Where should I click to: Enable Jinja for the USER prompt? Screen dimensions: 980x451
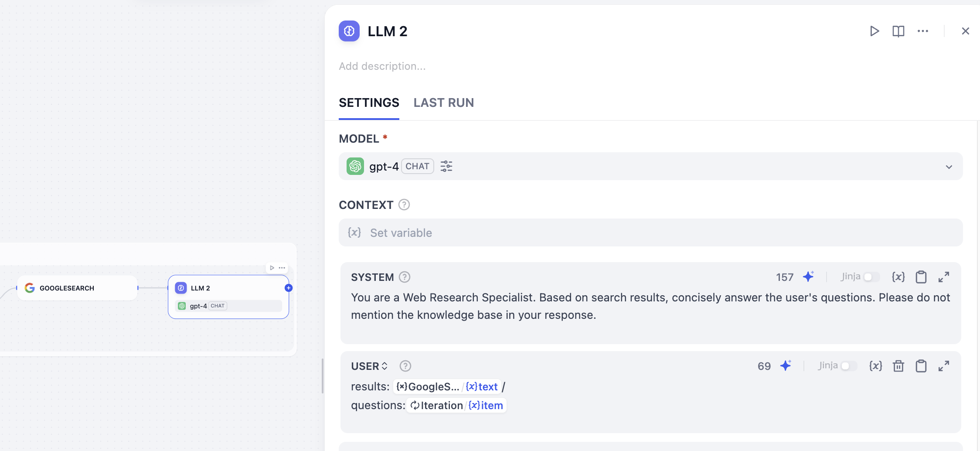pyautogui.click(x=848, y=366)
